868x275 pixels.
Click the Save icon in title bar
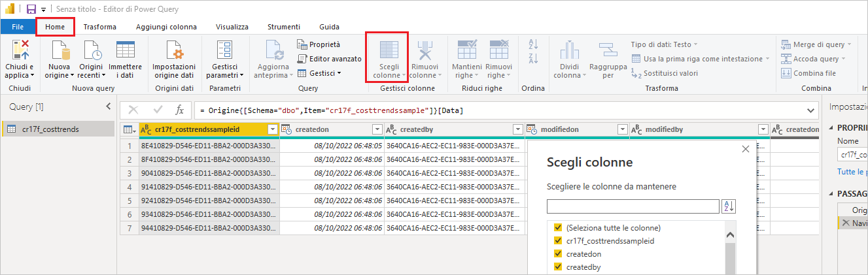coord(31,9)
